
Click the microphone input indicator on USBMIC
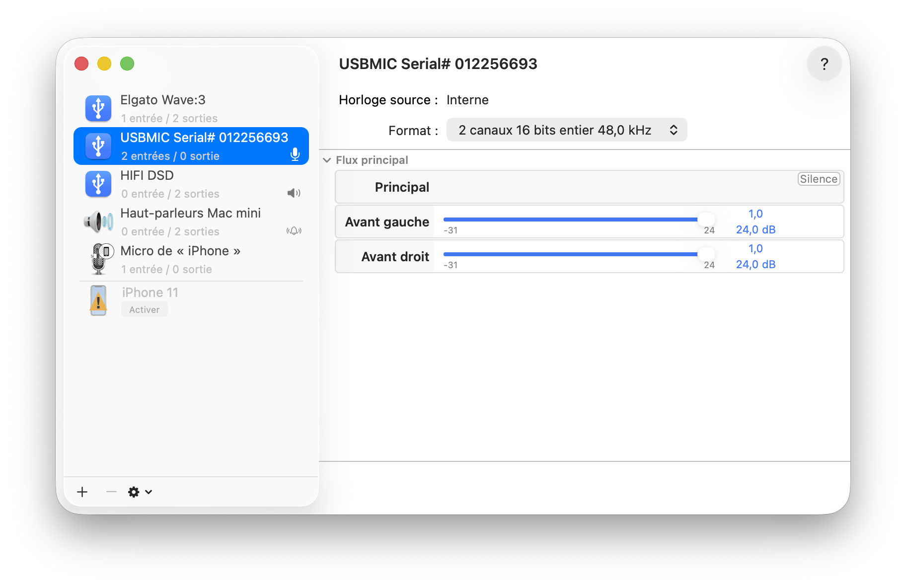pos(295,154)
